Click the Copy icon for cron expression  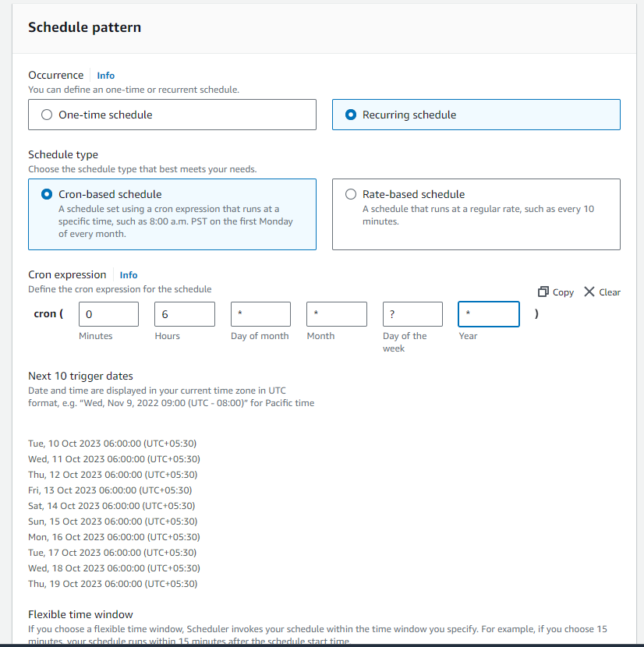pyautogui.click(x=543, y=292)
